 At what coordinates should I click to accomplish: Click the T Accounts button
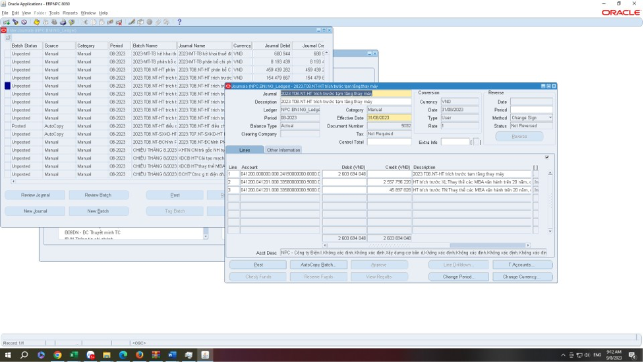(x=522, y=265)
